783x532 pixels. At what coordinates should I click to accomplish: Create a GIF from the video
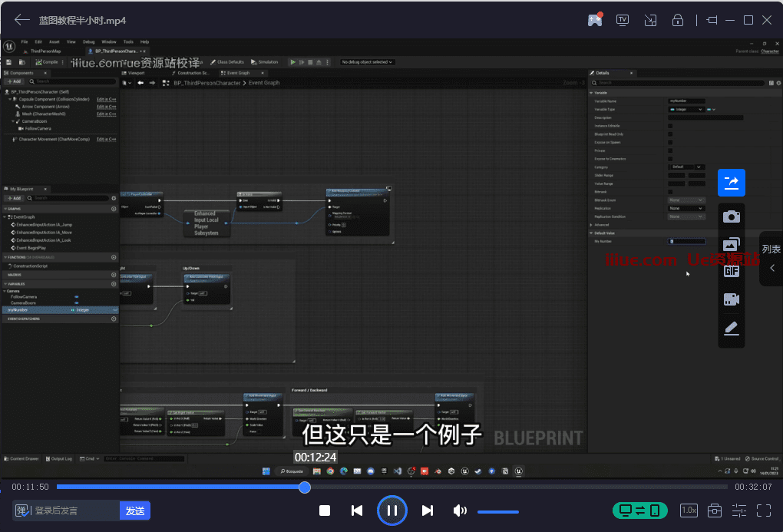point(731,271)
